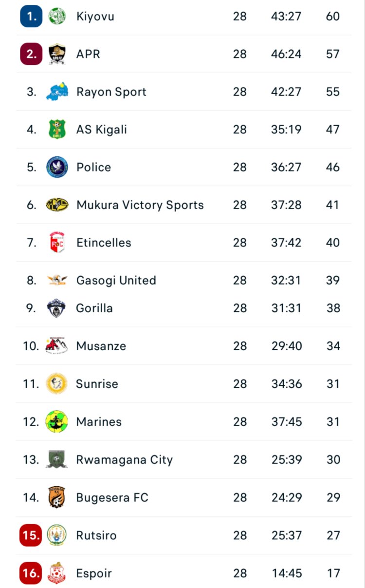Tap the Mukura Victory Sports emblem
Screen dimensions: 365x588
point(57,205)
